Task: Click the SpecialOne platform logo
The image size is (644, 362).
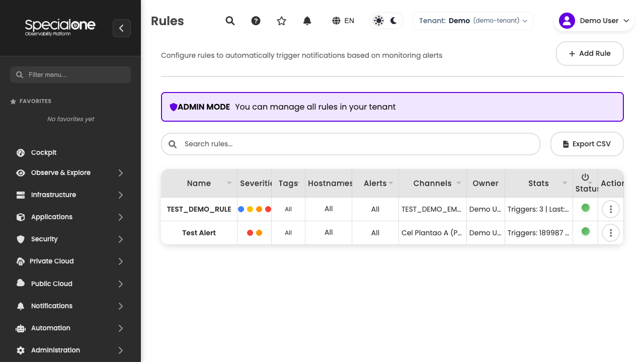Action: click(x=60, y=27)
